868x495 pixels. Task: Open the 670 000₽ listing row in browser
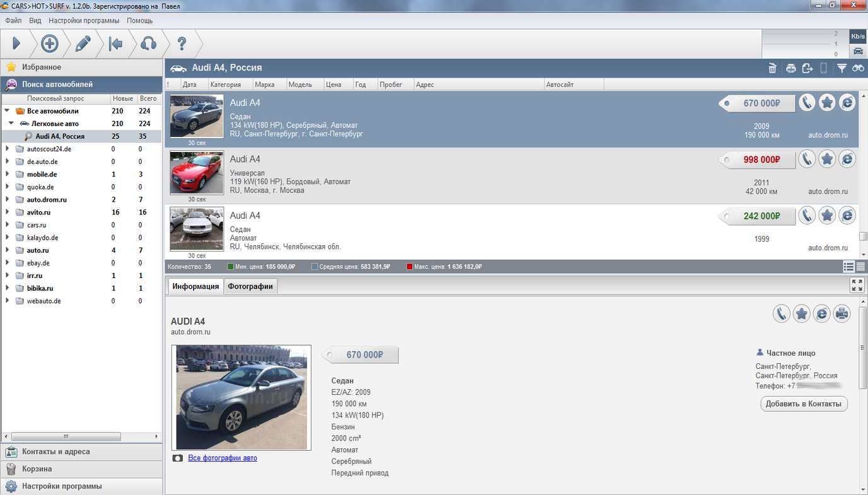[x=847, y=103]
